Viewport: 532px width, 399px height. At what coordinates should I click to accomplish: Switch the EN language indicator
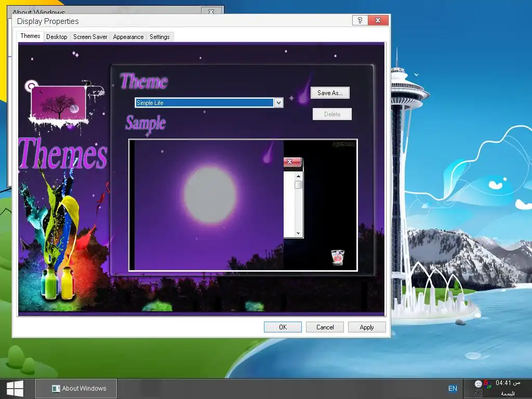453,389
